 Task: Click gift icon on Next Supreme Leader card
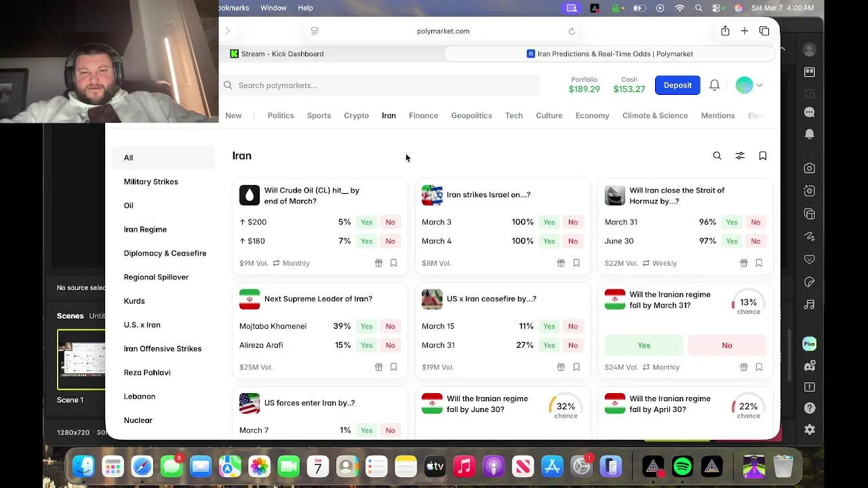click(x=378, y=367)
